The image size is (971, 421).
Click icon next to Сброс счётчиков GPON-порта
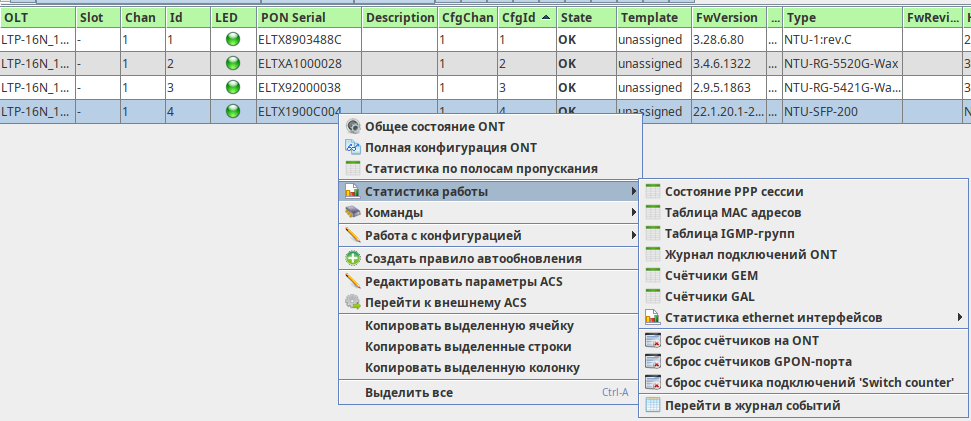[652, 361]
